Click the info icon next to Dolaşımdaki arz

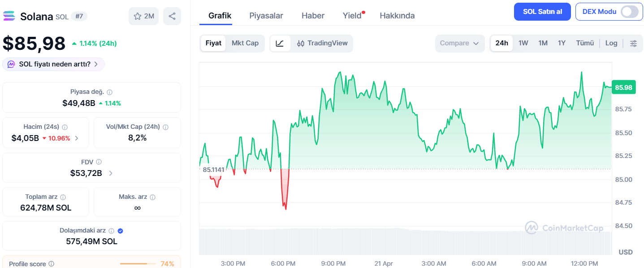tap(112, 231)
